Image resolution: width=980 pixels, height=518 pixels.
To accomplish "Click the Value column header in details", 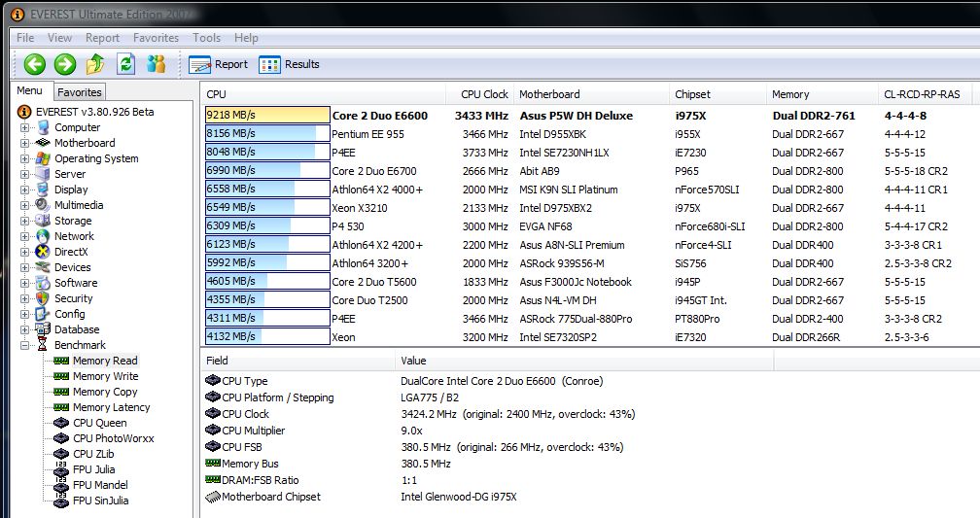I will (x=584, y=361).
